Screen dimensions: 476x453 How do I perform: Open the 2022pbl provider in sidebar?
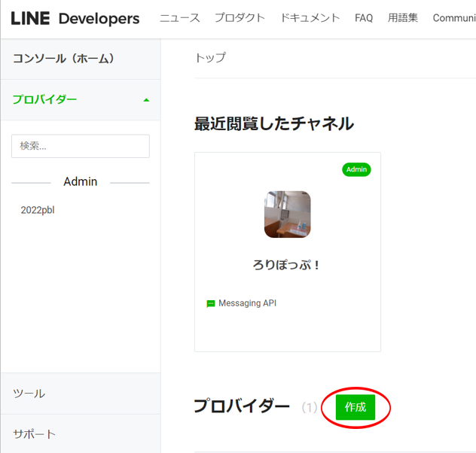pyautogui.click(x=38, y=210)
